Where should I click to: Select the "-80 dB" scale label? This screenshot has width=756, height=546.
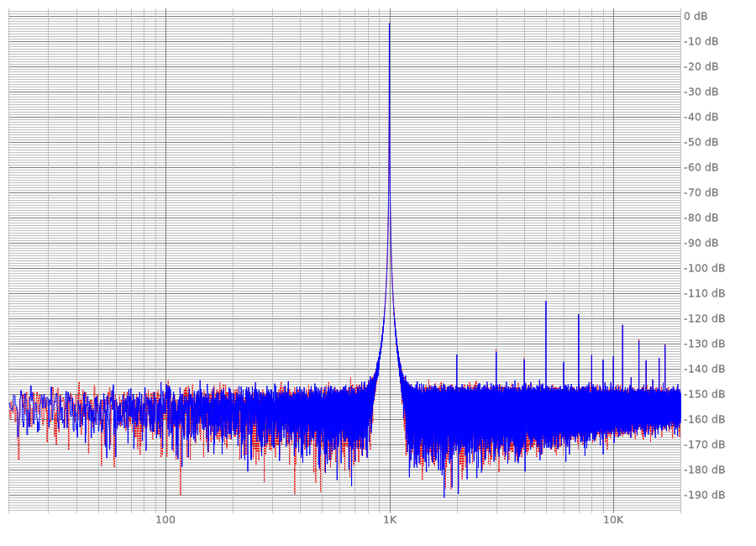click(x=701, y=218)
